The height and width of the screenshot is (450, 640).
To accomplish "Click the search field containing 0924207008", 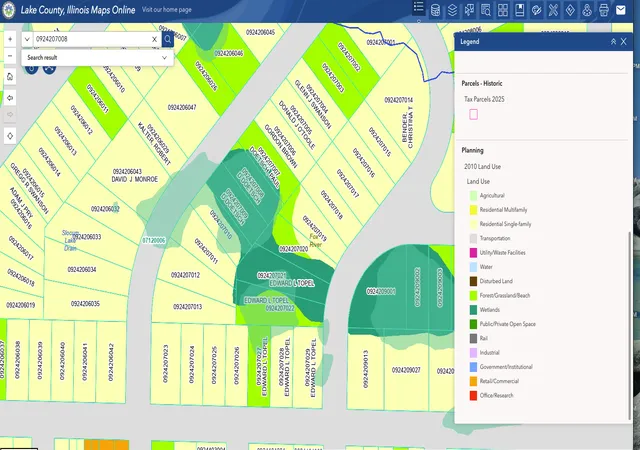I will 91,39.
